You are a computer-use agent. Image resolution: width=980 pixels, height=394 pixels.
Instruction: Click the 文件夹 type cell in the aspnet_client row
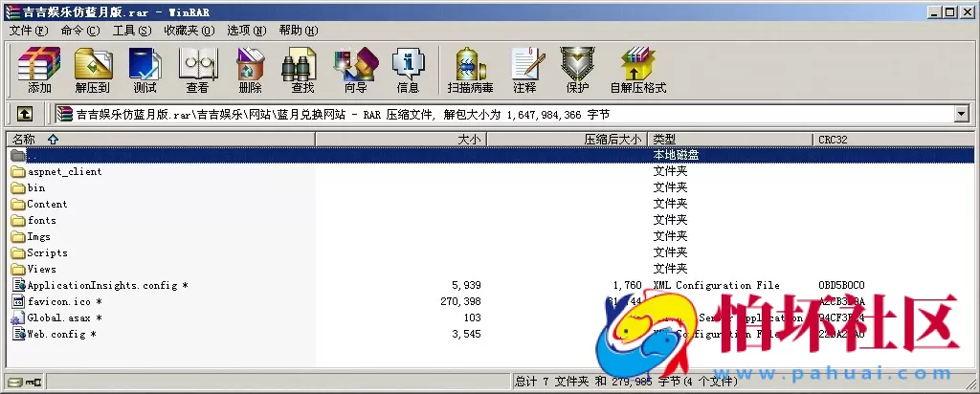click(x=670, y=172)
